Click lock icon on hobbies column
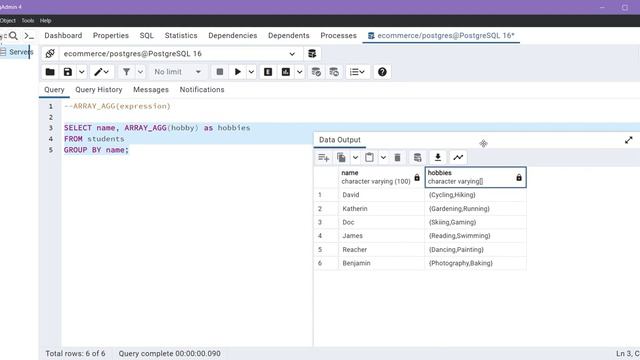 point(519,178)
